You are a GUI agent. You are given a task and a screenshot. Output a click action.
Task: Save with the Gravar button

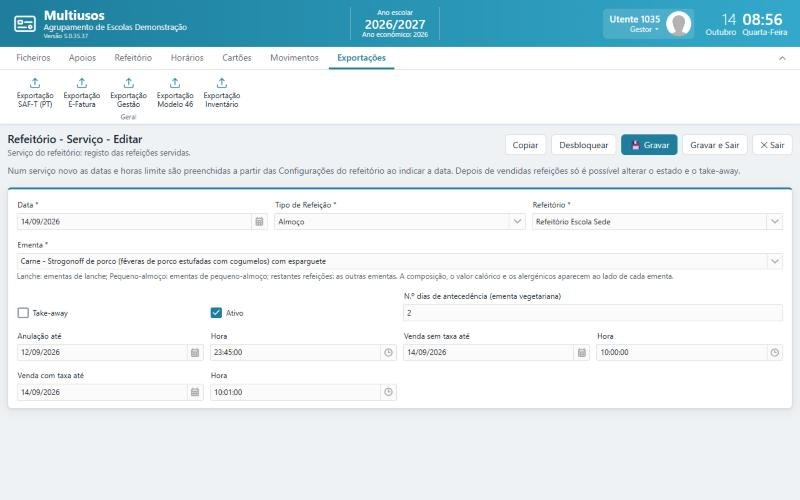click(x=649, y=145)
